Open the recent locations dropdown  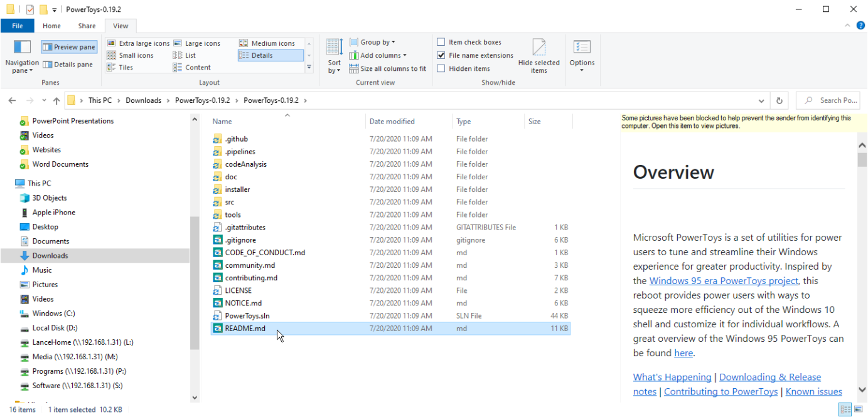(44, 100)
